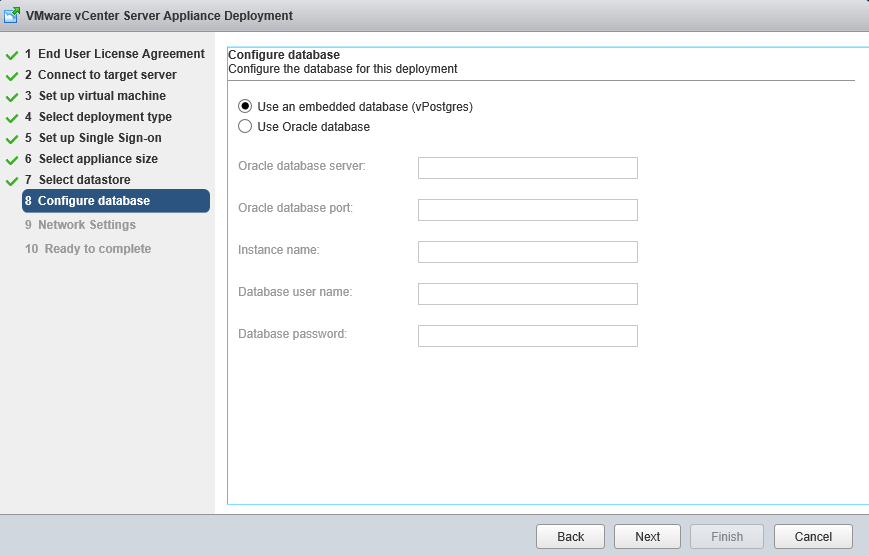869x556 pixels.
Task: Click the 'Database user name:' label
Action: click(x=295, y=292)
